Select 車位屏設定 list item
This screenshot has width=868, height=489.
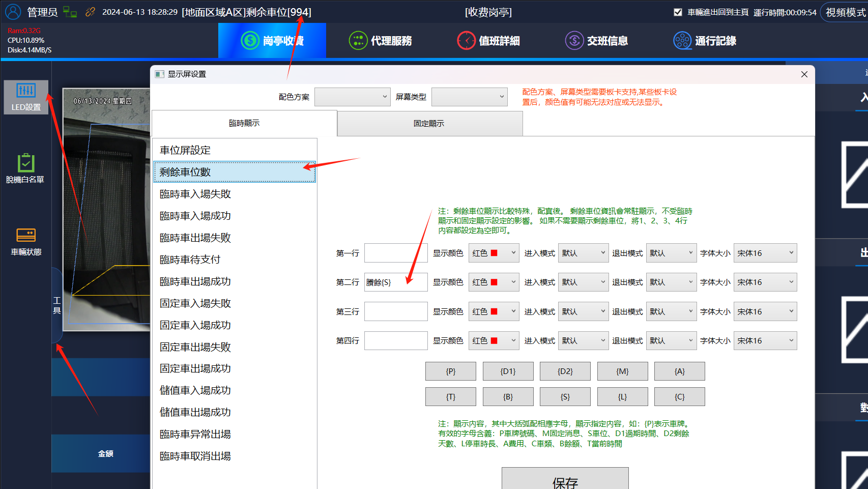coord(235,150)
